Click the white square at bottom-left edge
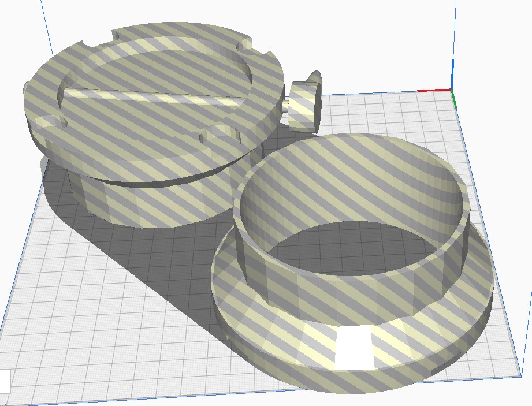Viewport: 532px width, 406px height. pyautogui.click(x=5, y=381)
